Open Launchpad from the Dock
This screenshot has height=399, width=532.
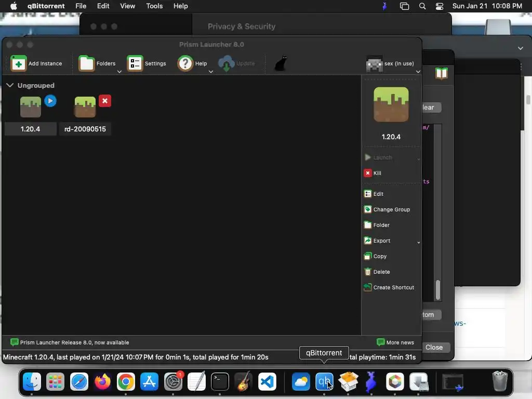55,382
